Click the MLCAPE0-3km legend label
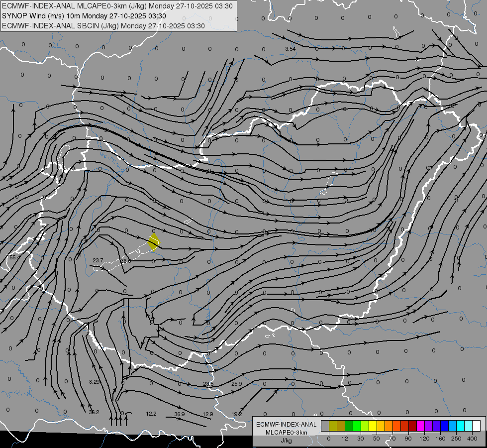The image size is (487, 448). click(287, 433)
